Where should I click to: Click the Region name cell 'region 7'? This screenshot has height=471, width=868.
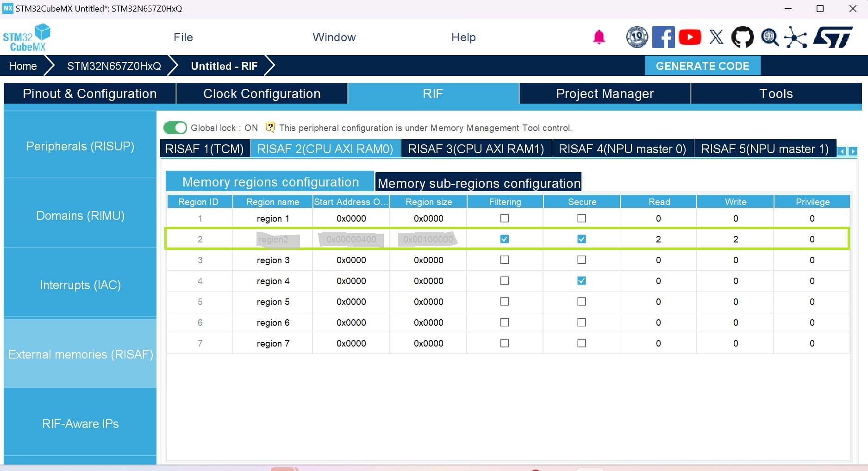(273, 343)
